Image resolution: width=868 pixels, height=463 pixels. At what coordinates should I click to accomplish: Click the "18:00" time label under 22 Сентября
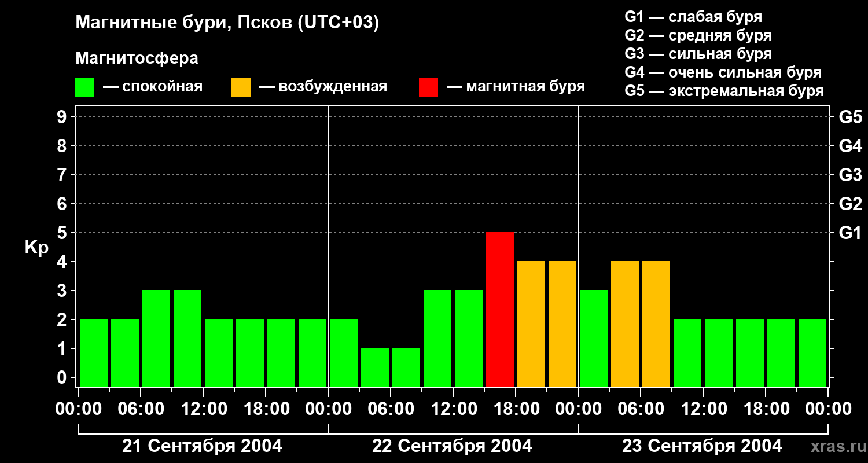coord(516,409)
